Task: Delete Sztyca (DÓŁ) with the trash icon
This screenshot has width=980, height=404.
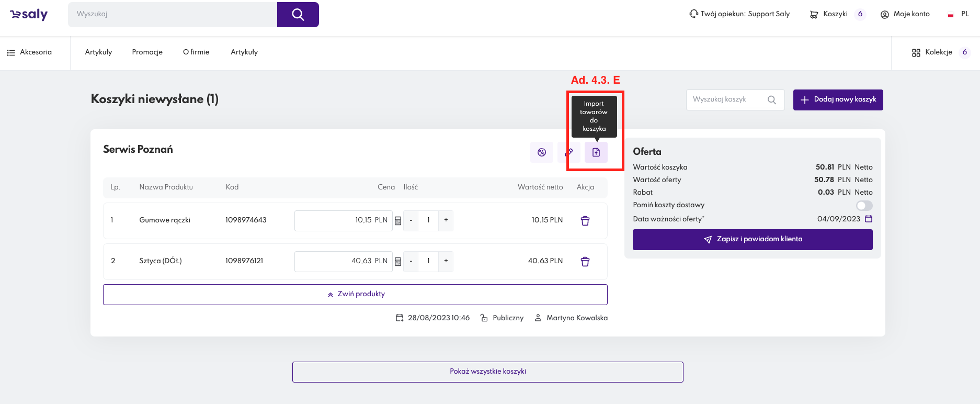Action: pyautogui.click(x=585, y=262)
